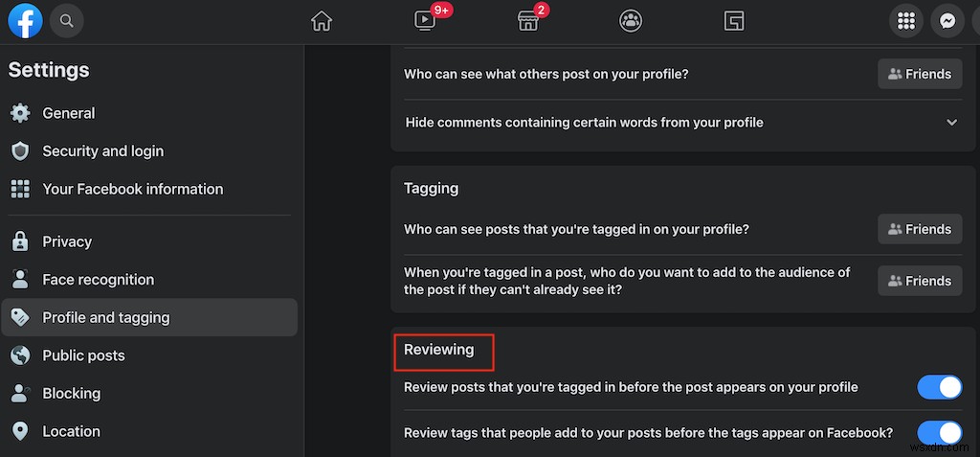
Task: Open Public posts settings
Action: [x=149, y=355]
